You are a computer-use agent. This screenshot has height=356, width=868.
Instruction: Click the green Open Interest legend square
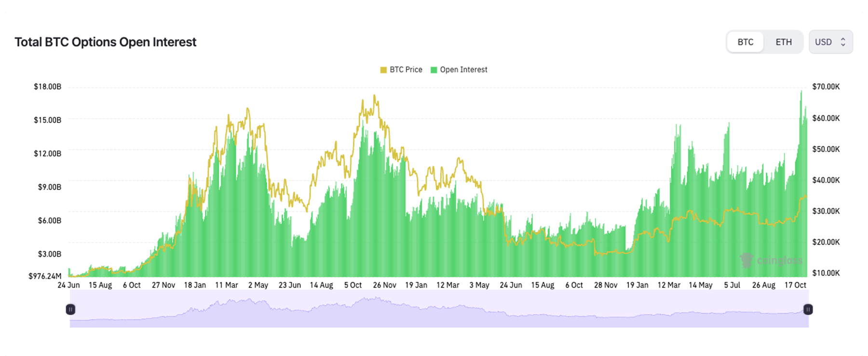click(434, 70)
